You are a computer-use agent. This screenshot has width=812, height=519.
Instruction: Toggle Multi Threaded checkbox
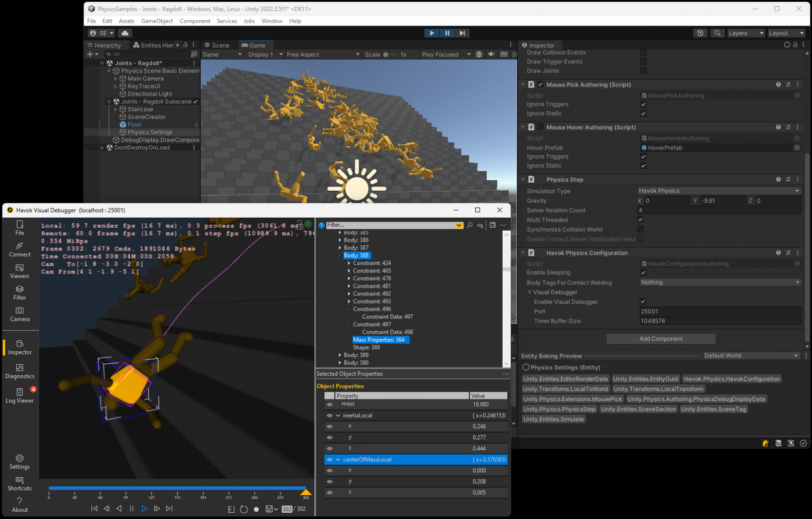tap(640, 220)
